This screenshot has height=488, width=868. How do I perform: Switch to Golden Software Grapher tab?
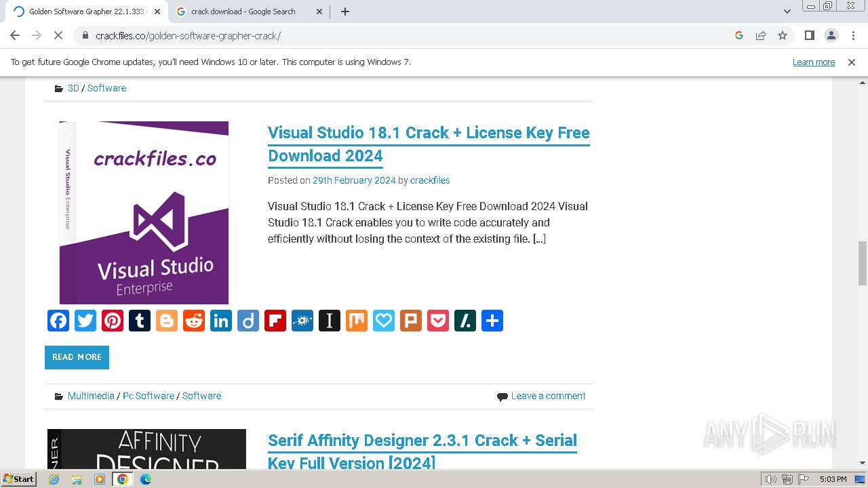point(86,12)
